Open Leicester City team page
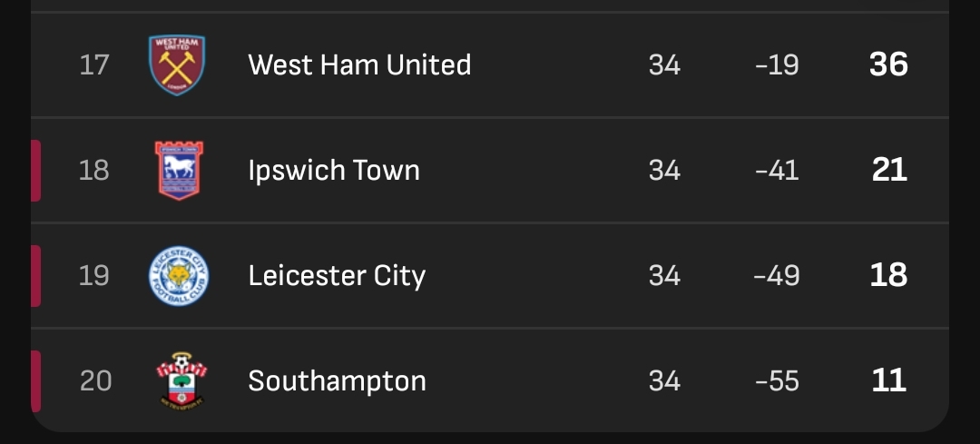 (337, 276)
